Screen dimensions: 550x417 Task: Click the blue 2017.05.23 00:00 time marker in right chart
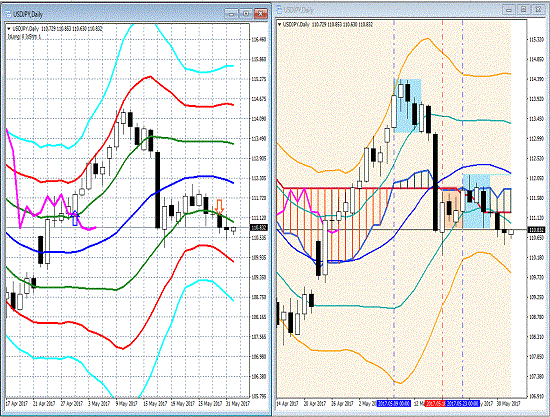pos(462,404)
